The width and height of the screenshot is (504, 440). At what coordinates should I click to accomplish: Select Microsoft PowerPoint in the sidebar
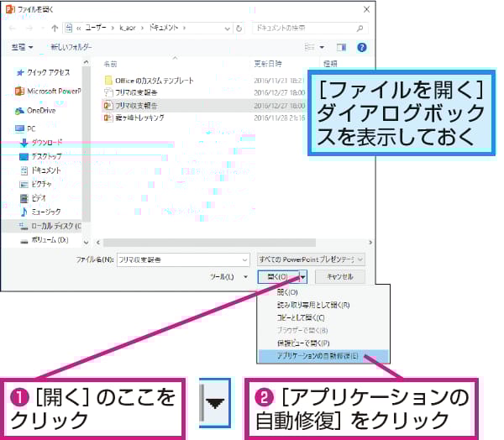(x=48, y=92)
